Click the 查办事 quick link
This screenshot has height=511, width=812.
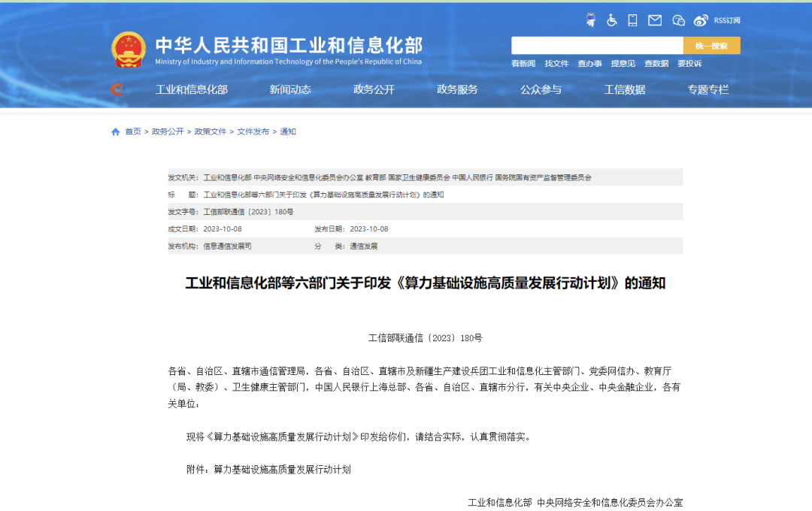click(589, 63)
